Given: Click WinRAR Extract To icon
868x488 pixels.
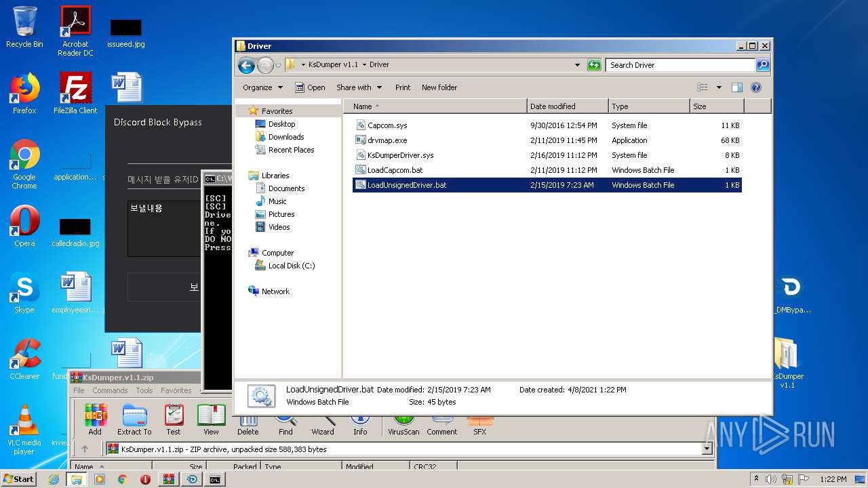Looking at the screenshot, I should [134, 420].
